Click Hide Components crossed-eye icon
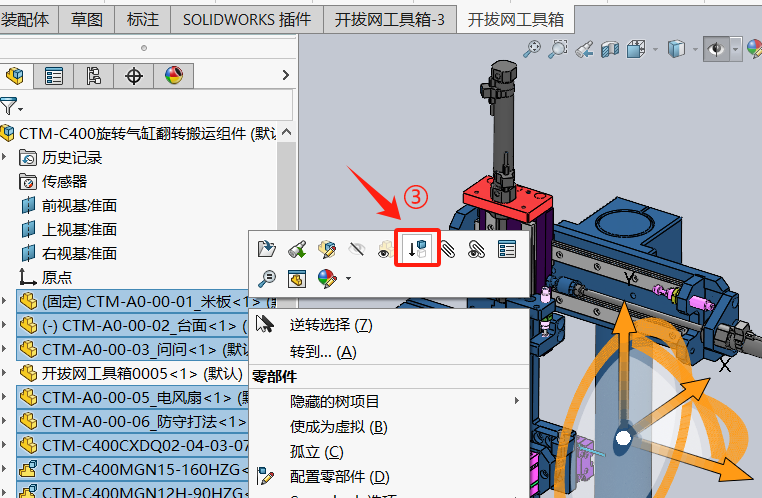The width and height of the screenshot is (762, 498). pos(357,249)
